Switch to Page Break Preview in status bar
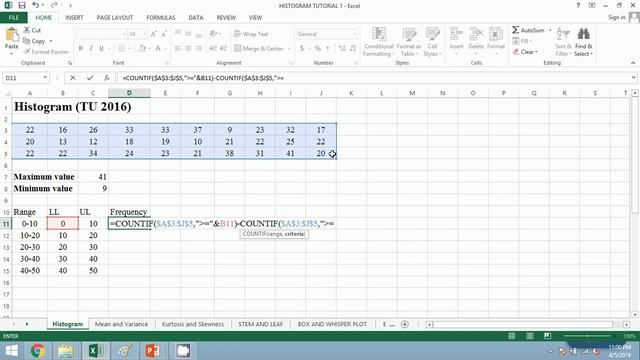The image size is (640, 360). pos(547,336)
